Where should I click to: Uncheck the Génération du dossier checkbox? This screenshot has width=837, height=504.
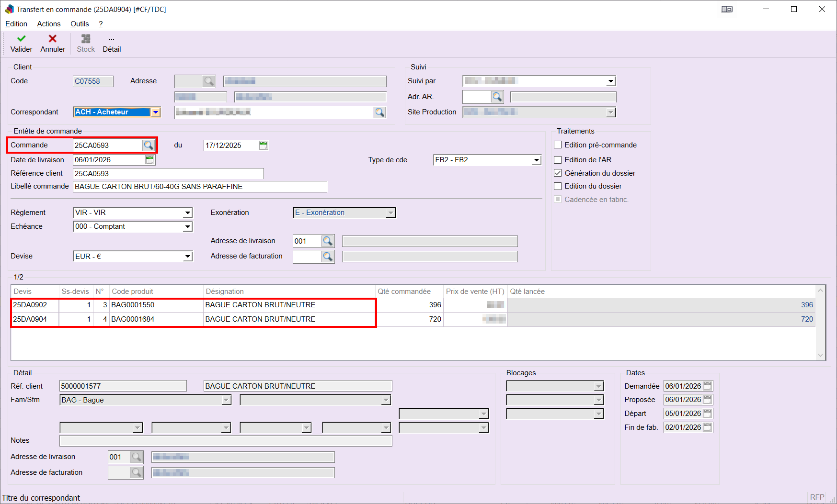pos(558,173)
